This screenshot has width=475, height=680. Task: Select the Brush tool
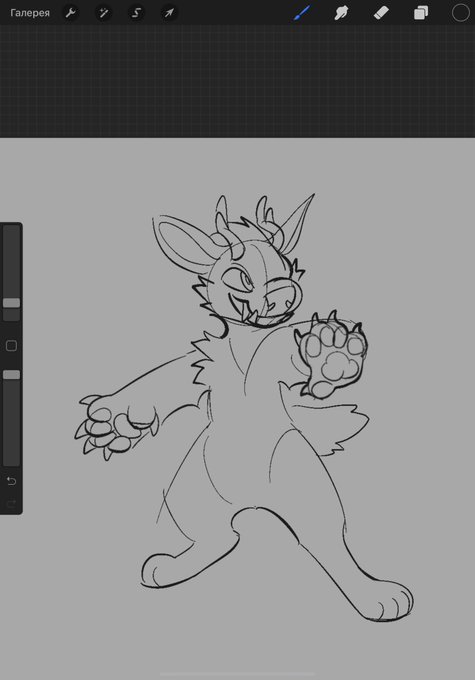(x=302, y=13)
